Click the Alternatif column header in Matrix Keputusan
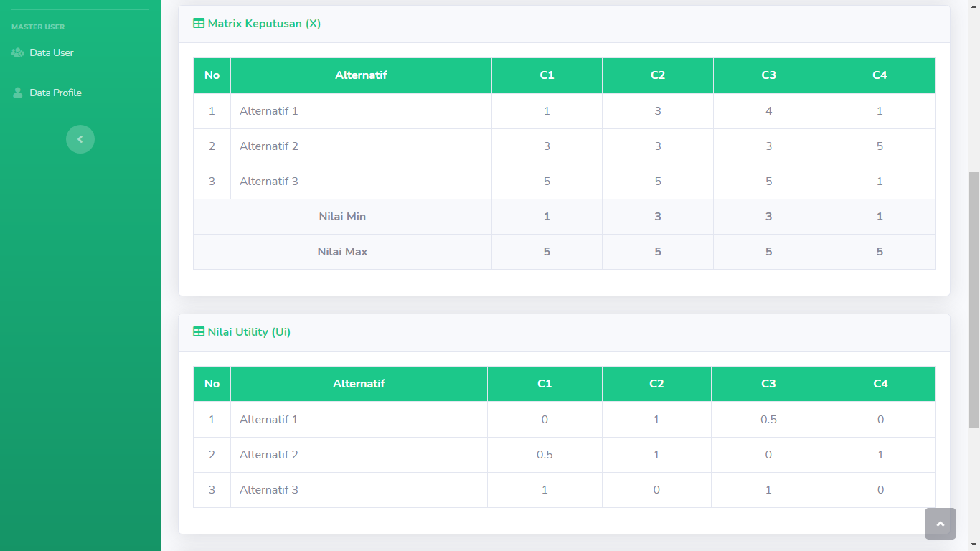Screen dimensions: 980x551 pyautogui.click(x=361, y=75)
